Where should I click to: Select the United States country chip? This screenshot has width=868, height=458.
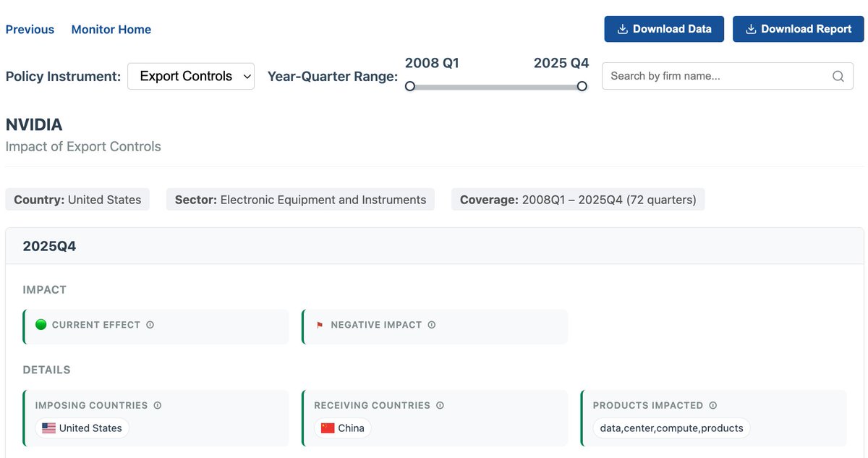tap(82, 428)
